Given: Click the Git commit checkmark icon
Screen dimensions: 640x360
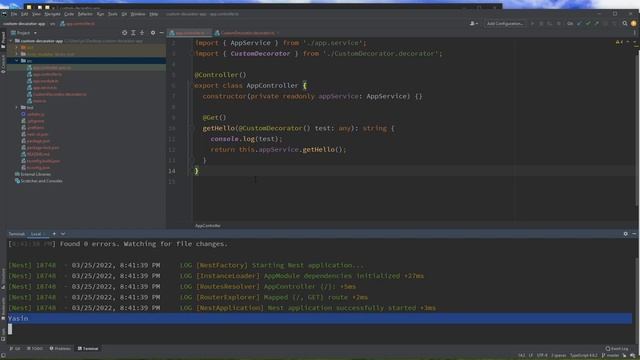Looking at the screenshot, I should click(588, 24).
